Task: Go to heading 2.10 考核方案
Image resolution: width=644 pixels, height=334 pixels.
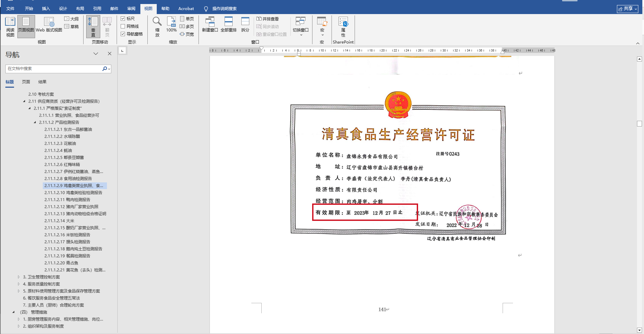Action: pyautogui.click(x=41, y=94)
